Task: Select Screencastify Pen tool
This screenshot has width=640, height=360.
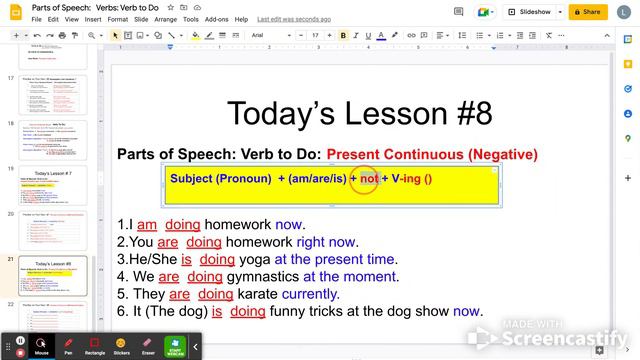Action: [x=68, y=346]
